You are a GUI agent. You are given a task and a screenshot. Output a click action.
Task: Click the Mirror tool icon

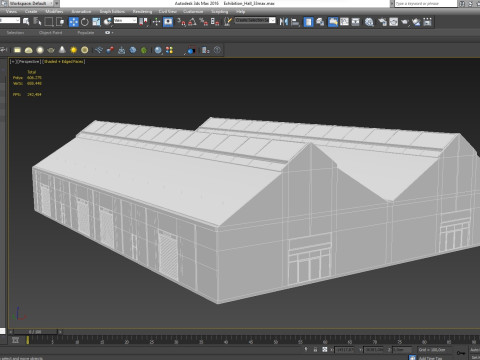tap(284, 22)
